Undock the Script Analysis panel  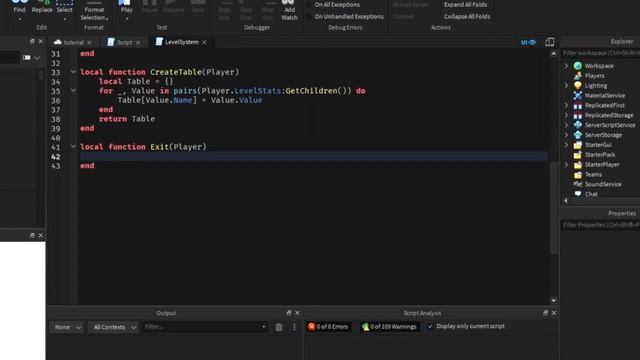click(545, 313)
